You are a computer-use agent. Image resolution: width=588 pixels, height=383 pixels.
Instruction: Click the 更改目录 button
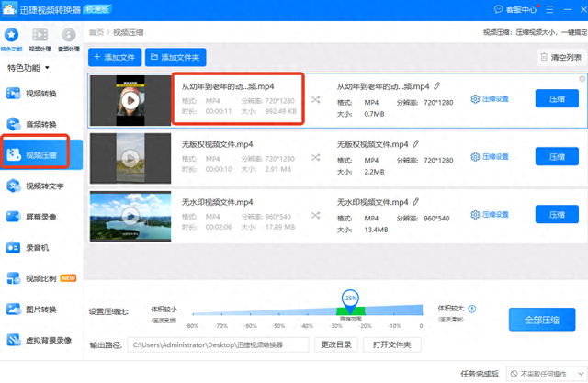coord(336,344)
